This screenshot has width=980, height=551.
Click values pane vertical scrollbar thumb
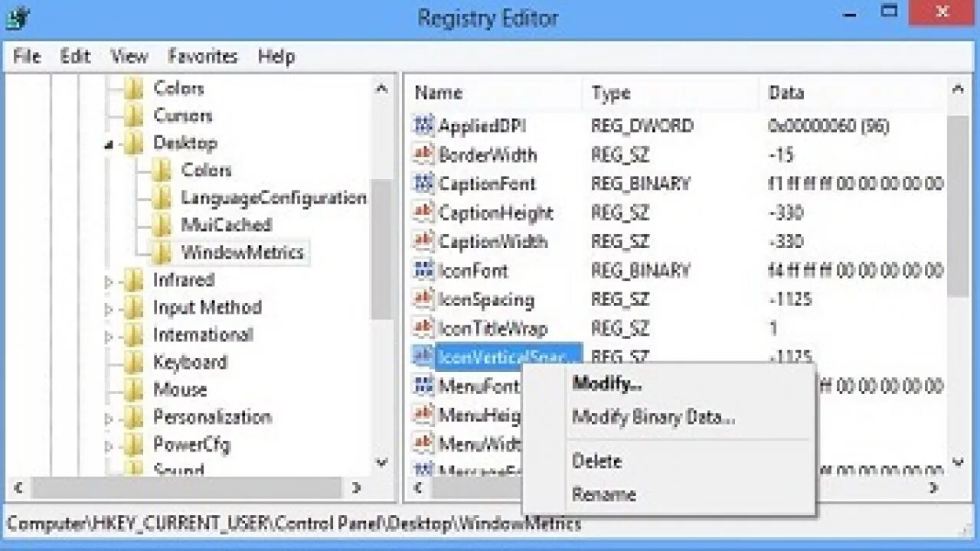(958, 205)
